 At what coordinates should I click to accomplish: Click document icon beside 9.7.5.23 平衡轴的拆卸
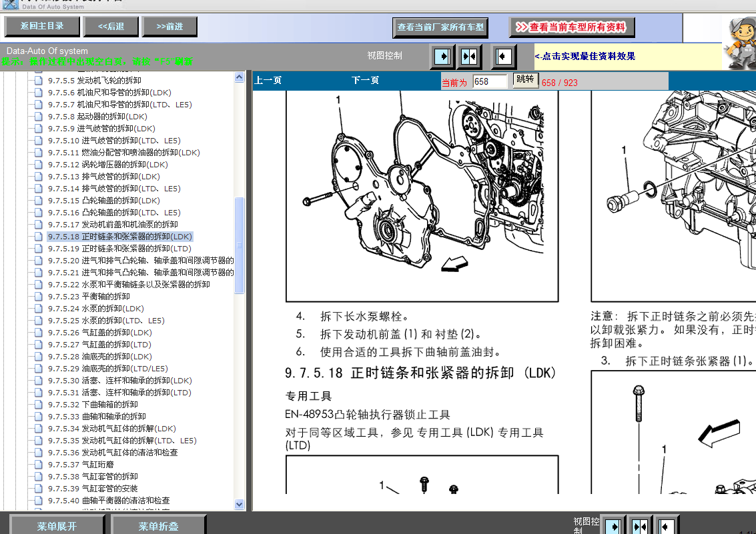(x=39, y=297)
